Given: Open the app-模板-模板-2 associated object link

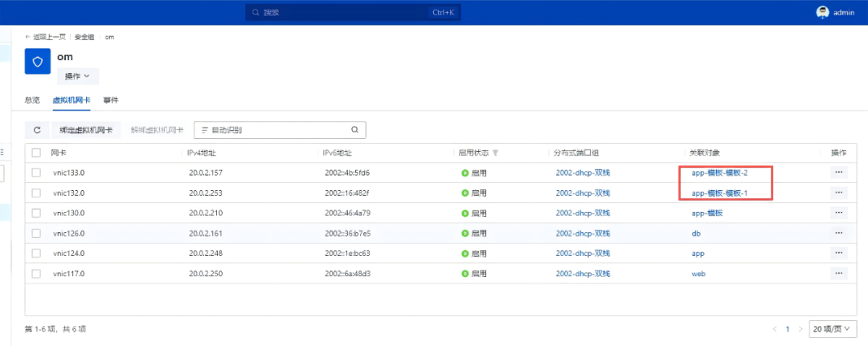Looking at the screenshot, I should pos(719,173).
